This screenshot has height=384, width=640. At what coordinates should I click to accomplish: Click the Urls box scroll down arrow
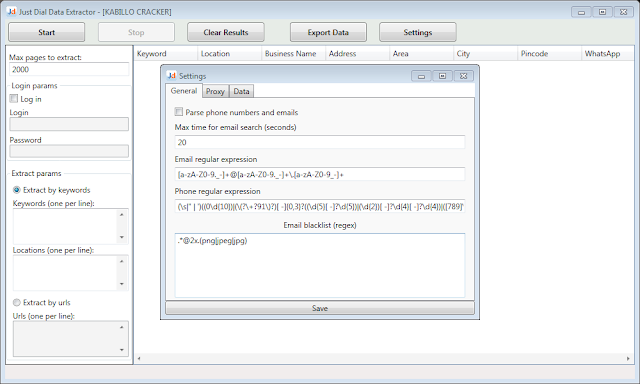[122, 350]
